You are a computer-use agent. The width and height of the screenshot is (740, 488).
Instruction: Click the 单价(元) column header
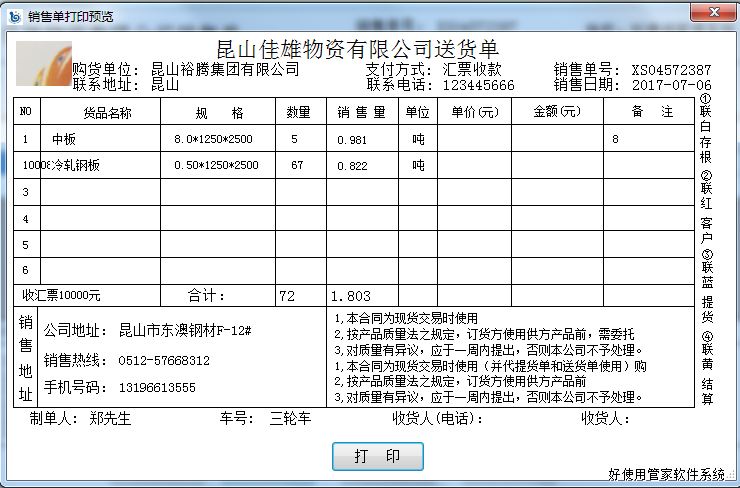tap(474, 112)
